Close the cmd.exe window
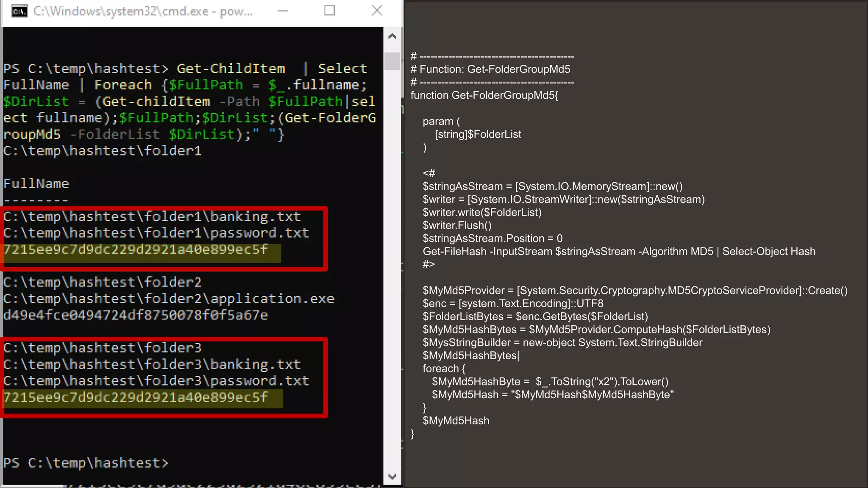 (x=377, y=11)
